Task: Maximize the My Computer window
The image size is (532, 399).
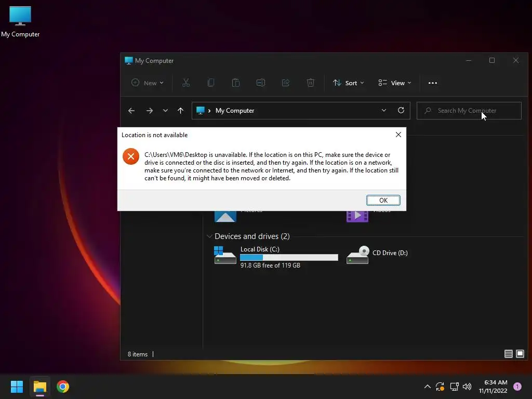Action: click(x=492, y=60)
